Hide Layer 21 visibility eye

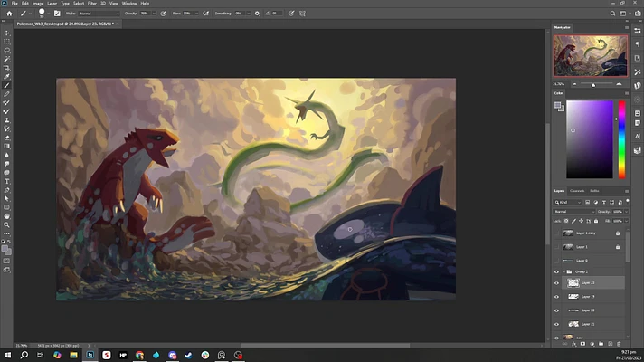(556, 324)
